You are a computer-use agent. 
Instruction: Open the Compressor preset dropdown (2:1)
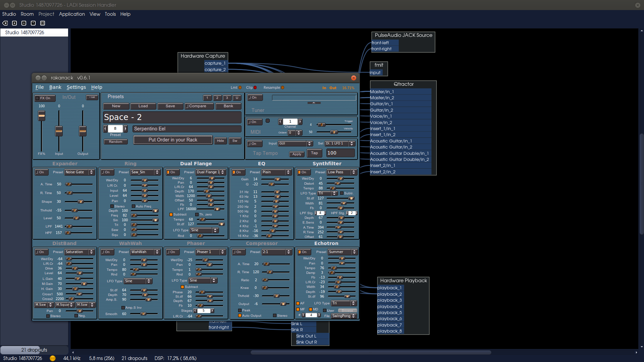tap(277, 252)
